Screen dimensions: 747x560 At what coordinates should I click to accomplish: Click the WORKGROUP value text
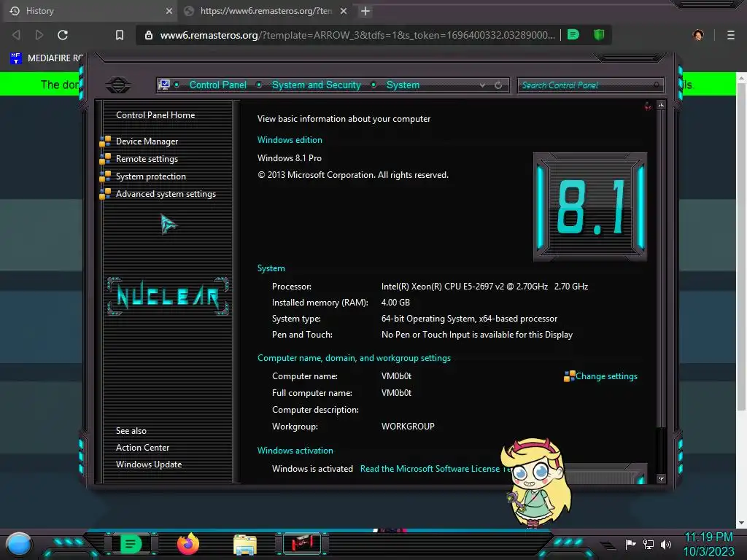pos(408,426)
